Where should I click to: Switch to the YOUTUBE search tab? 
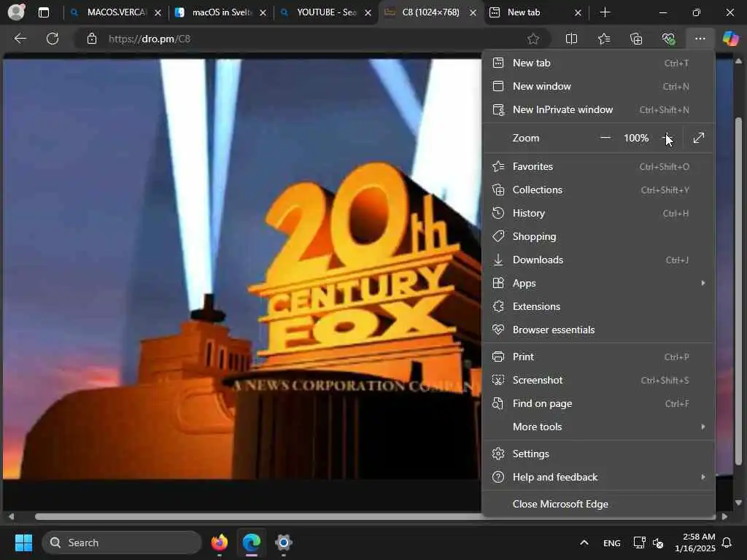(x=326, y=12)
